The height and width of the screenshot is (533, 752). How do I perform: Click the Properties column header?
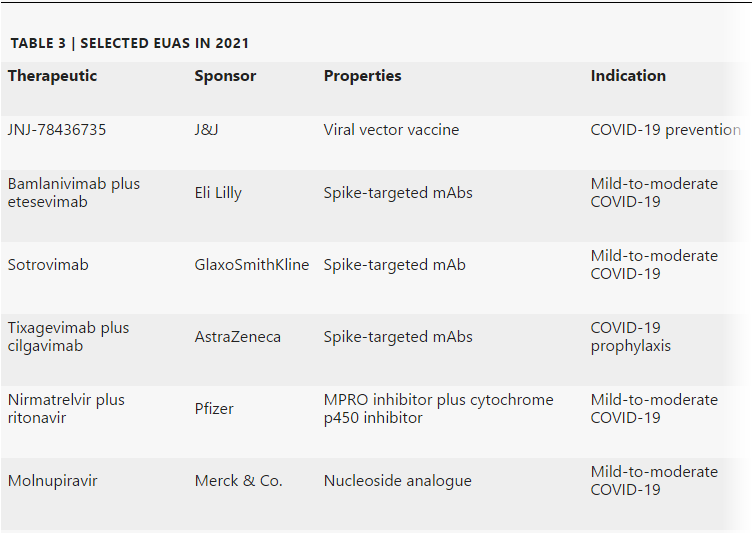coord(362,76)
